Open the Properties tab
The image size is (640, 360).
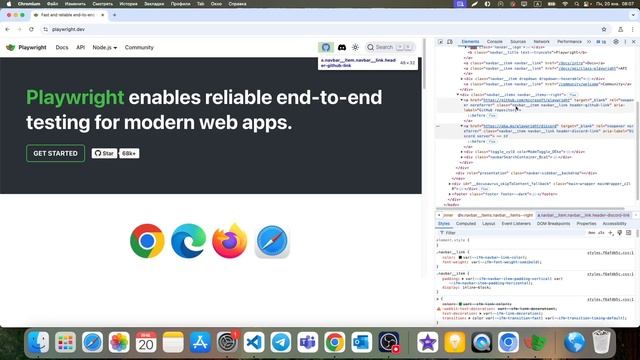pyautogui.click(x=586, y=224)
